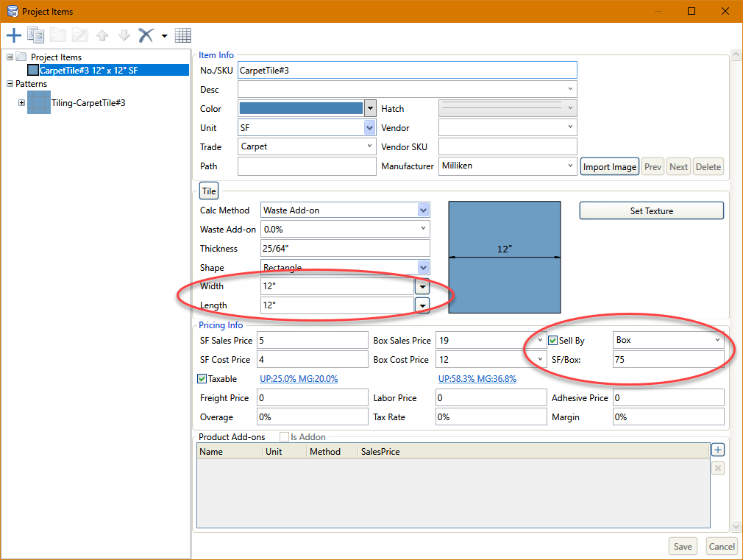This screenshot has width=743, height=560.
Task: Click the Path input field
Action: pos(307,166)
